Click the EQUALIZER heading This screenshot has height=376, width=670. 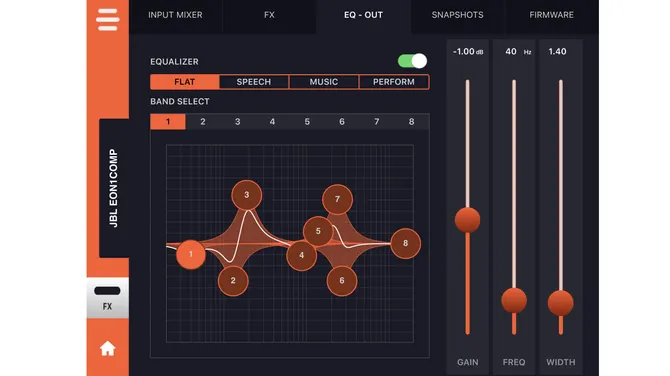click(174, 62)
